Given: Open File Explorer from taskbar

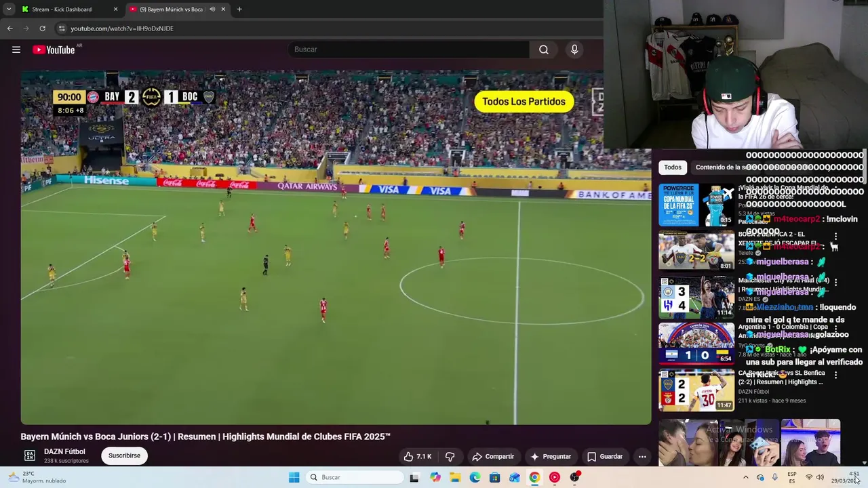Looking at the screenshot, I should tap(455, 477).
